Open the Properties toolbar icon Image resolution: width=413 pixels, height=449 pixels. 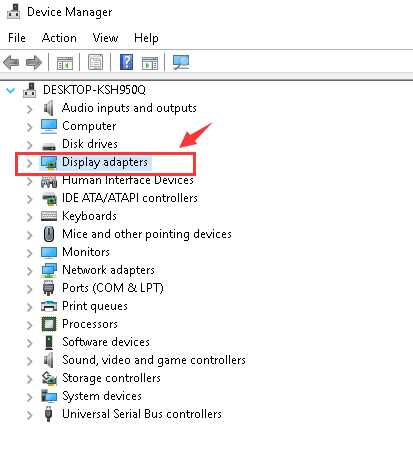tap(95, 62)
